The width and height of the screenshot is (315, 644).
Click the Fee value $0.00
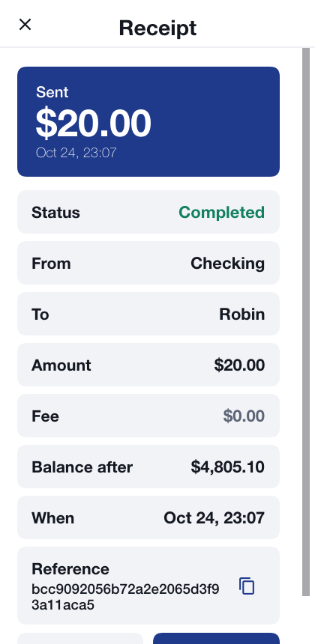(x=244, y=416)
